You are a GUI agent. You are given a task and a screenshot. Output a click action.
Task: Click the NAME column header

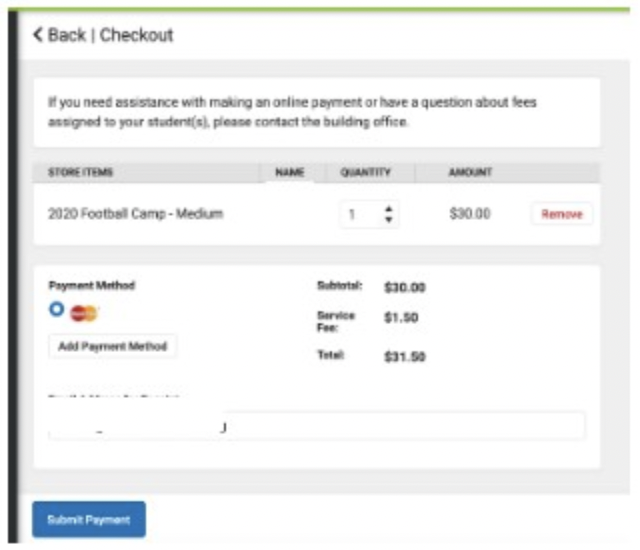point(290,172)
